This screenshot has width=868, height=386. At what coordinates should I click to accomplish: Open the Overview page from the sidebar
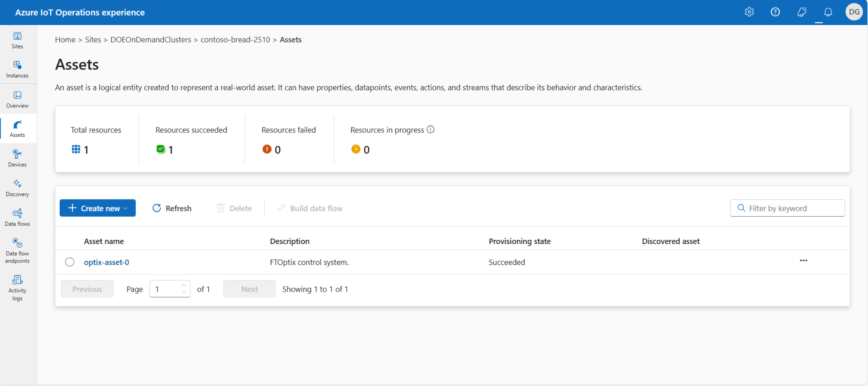[x=17, y=100]
